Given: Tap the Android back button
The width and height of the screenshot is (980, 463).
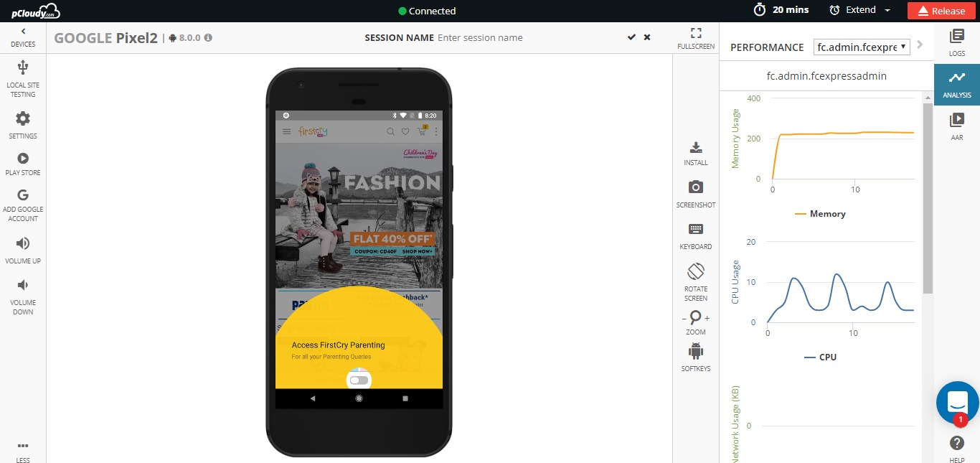Looking at the screenshot, I should coord(313,398).
